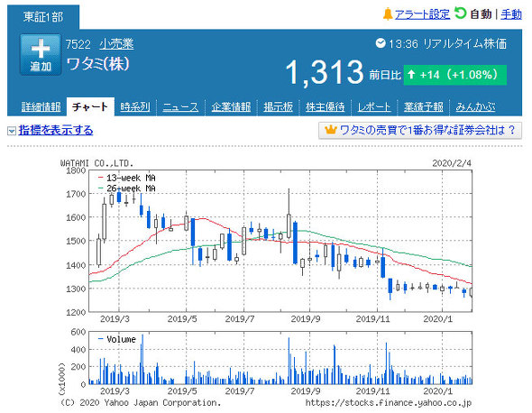Click the 追加 plus button

[41, 54]
